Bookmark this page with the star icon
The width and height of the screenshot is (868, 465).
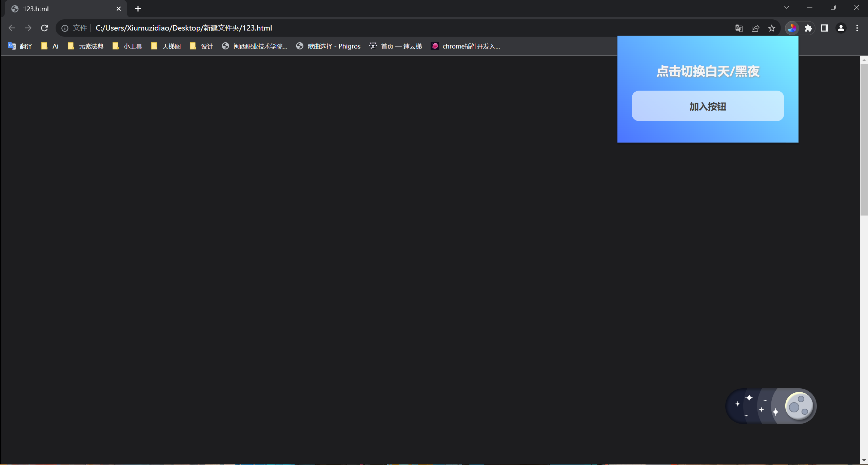click(772, 28)
